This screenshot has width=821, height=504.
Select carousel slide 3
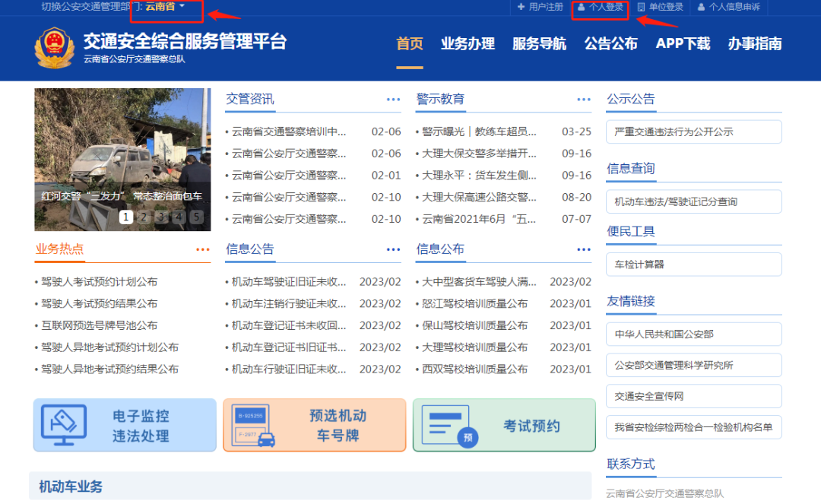click(161, 217)
